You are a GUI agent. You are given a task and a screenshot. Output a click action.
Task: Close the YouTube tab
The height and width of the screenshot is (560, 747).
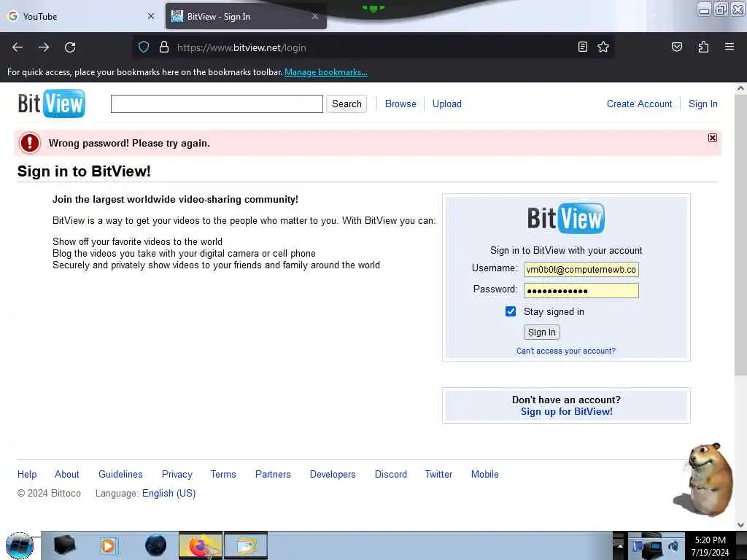point(151,16)
